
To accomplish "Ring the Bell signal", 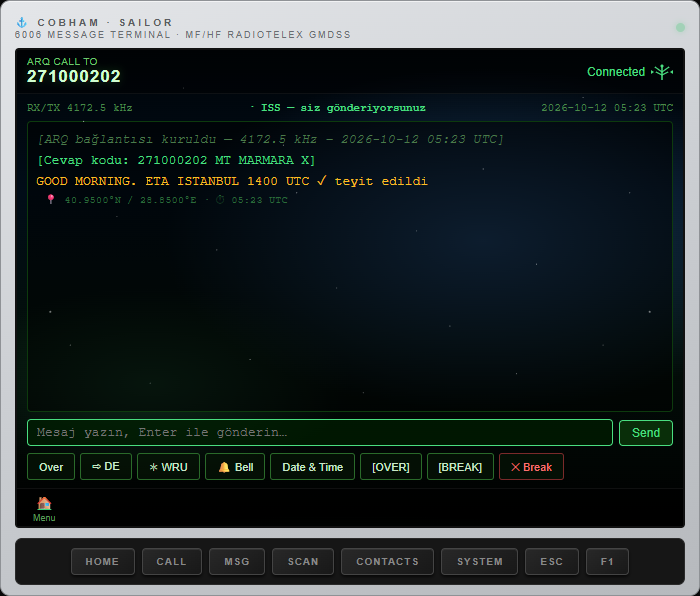I will tap(235, 467).
